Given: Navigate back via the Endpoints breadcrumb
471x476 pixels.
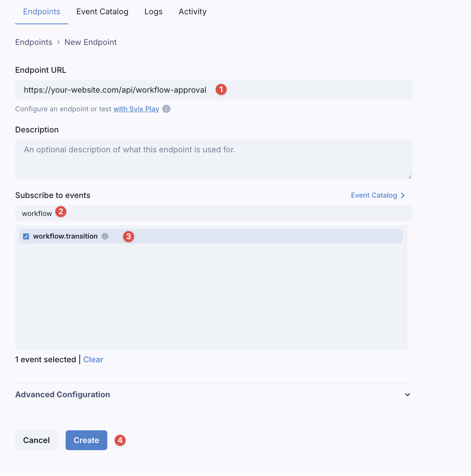Looking at the screenshot, I should point(34,42).
